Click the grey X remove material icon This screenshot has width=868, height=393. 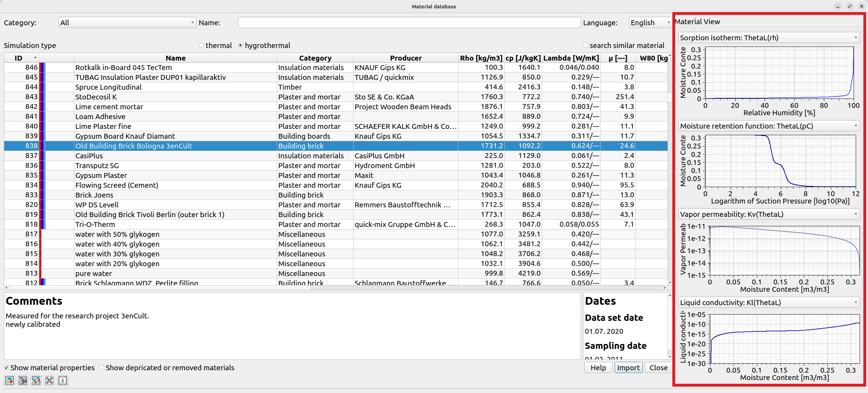[49, 380]
